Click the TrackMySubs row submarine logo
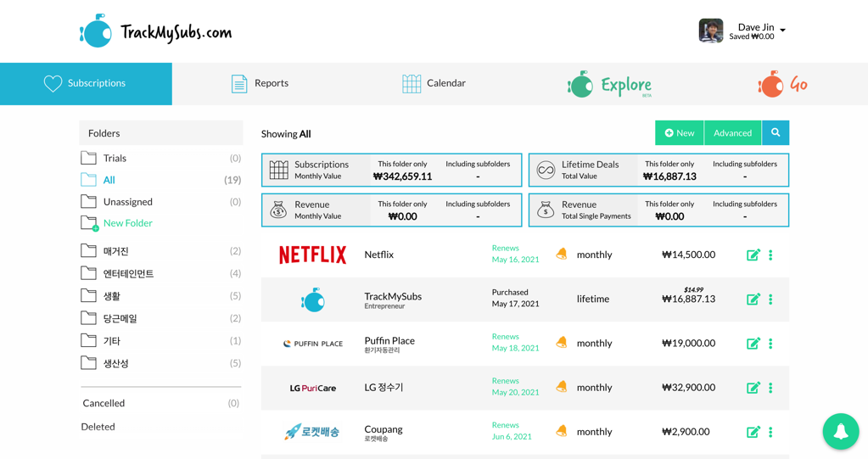868x459 pixels. 313,299
